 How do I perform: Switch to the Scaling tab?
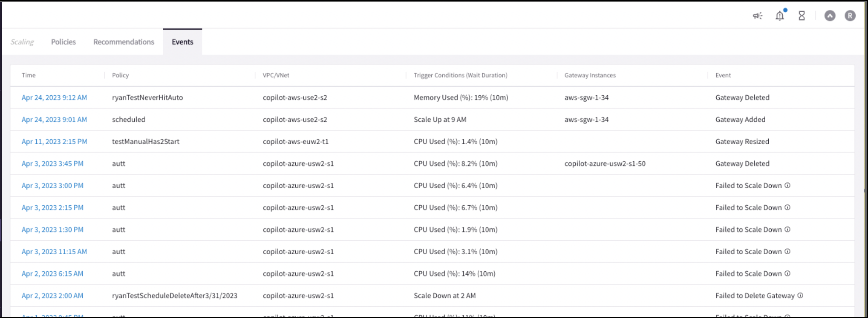tap(22, 42)
